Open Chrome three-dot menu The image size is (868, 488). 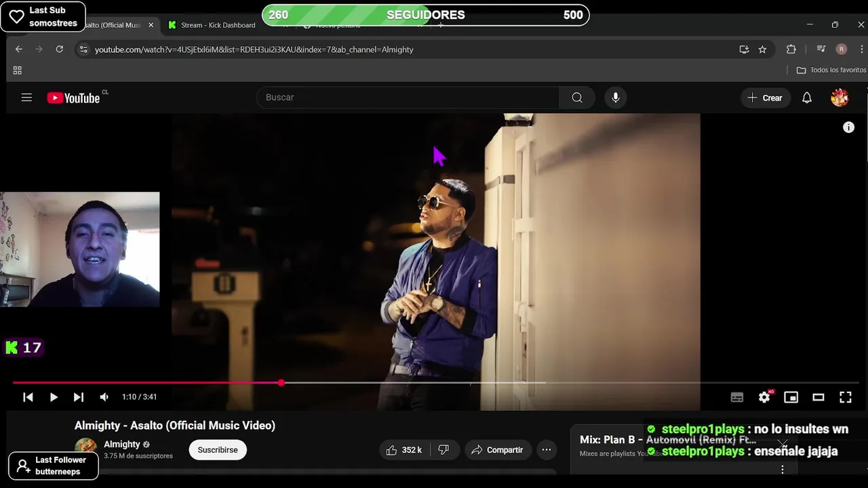pyautogui.click(x=861, y=49)
